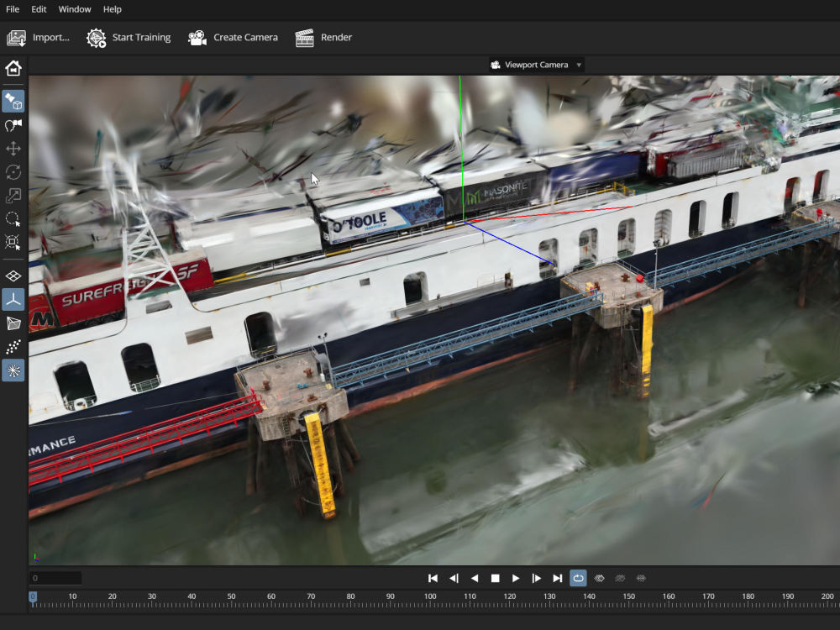This screenshot has width=840, height=630.
Task: Open the Window menu
Action: click(75, 9)
